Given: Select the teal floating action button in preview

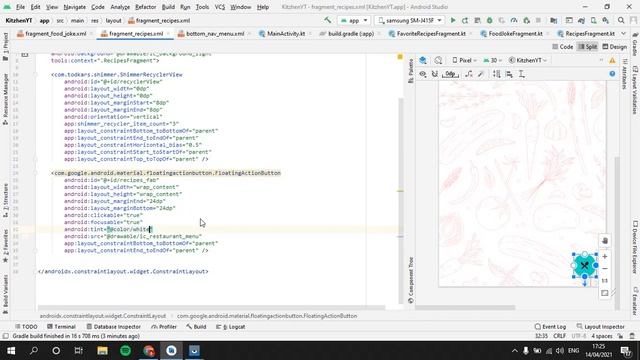Looking at the screenshot, I should point(584,266).
